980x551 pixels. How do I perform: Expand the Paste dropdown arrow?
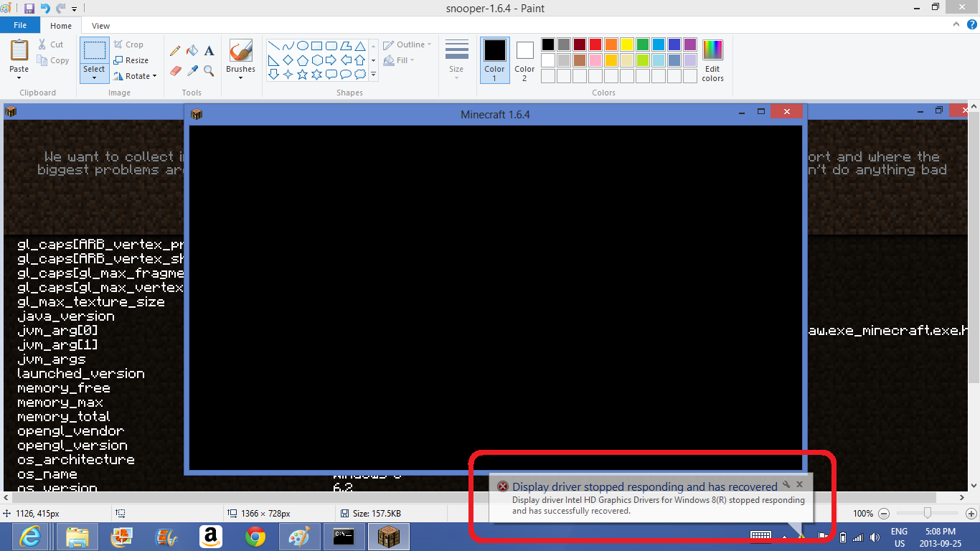[19, 77]
